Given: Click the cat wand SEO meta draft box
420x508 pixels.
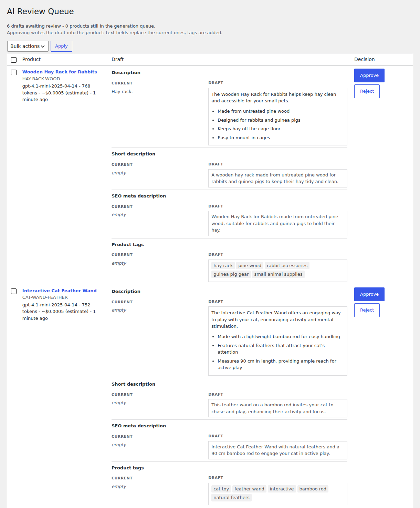Looking at the screenshot, I should point(277,450).
